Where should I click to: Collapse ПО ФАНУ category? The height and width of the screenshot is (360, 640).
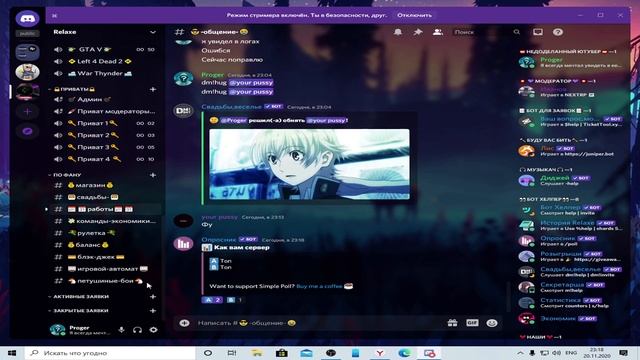(65, 175)
